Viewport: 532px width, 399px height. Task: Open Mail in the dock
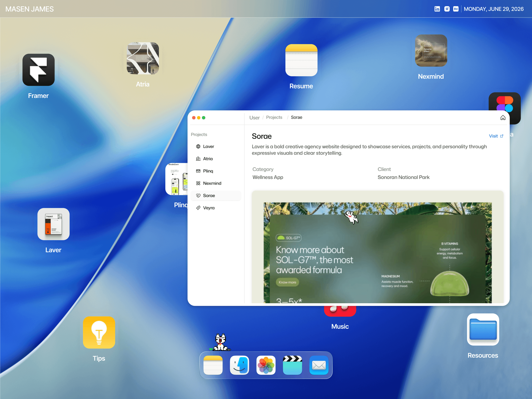pyautogui.click(x=319, y=365)
